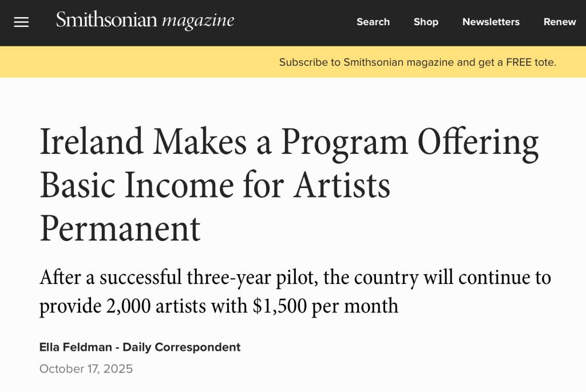Open the hamburger navigation menu
This screenshot has height=392, width=586.
[21, 22]
